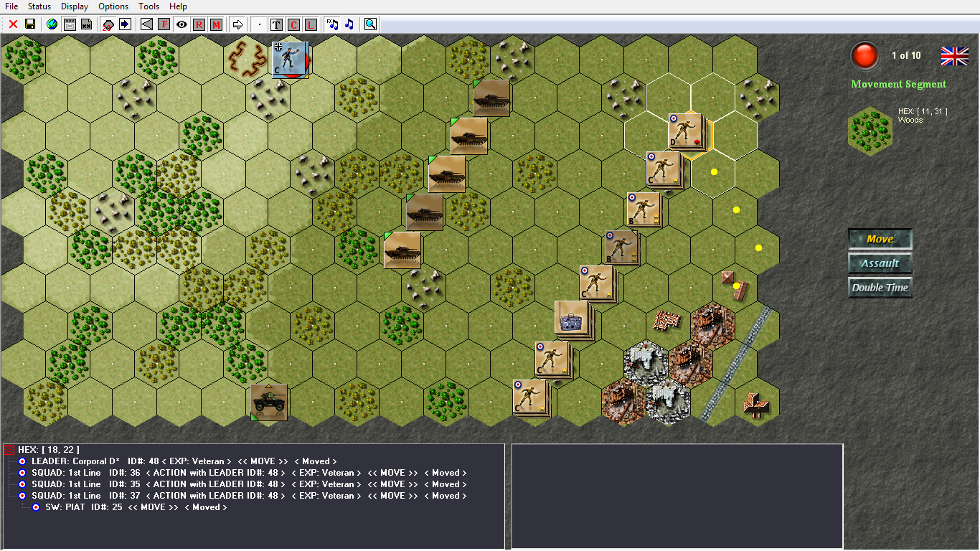980x551 pixels.
Task: Select the LEADER: Corporal D* row
Action: coord(184,461)
